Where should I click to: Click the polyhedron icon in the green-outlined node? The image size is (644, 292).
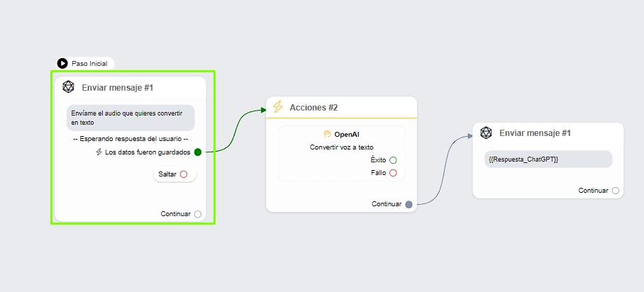pyautogui.click(x=68, y=87)
